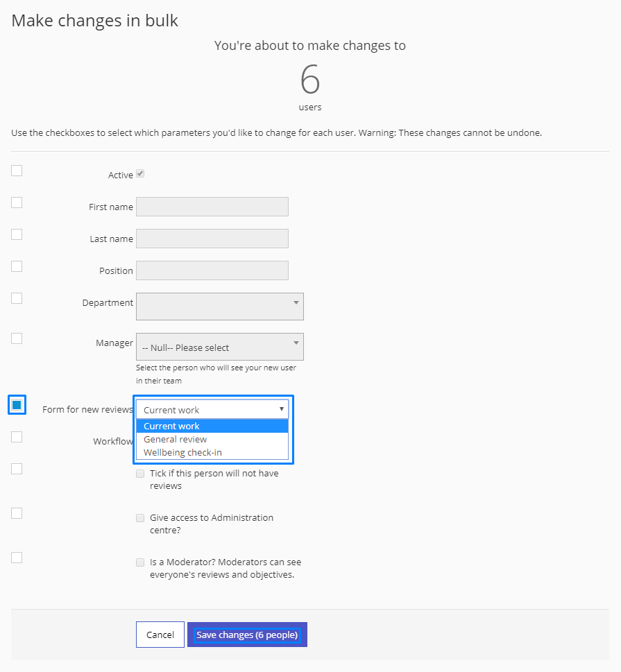The width and height of the screenshot is (621, 672).
Task: Collapse the Form for new reviews dropdown
Action: click(212, 410)
